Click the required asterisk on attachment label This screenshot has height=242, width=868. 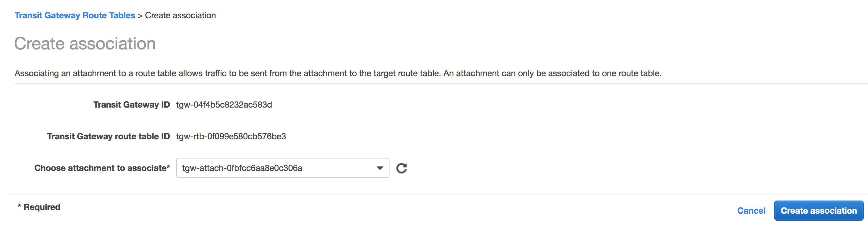click(168, 167)
